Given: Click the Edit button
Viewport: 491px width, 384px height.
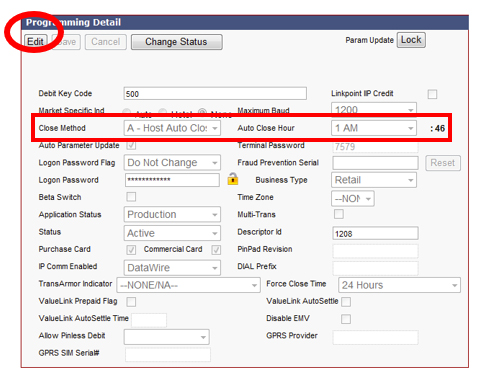Looking at the screenshot, I should click(36, 42).
